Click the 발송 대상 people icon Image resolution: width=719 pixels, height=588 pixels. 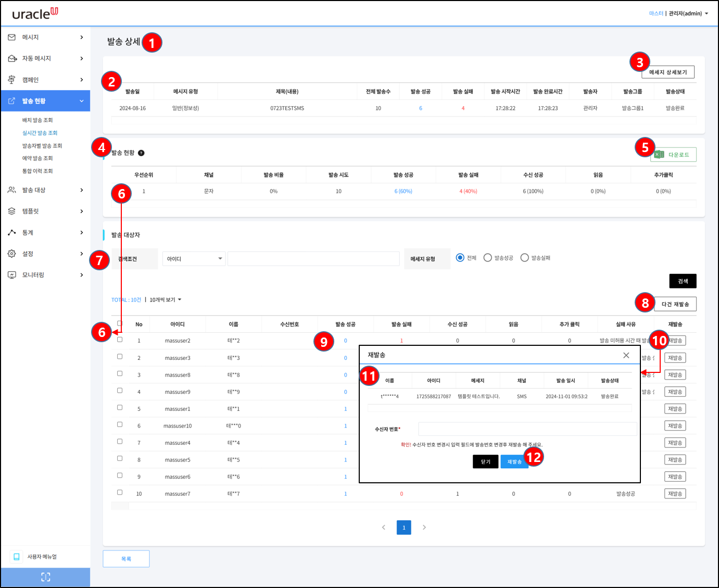click(x=12, y=190)
